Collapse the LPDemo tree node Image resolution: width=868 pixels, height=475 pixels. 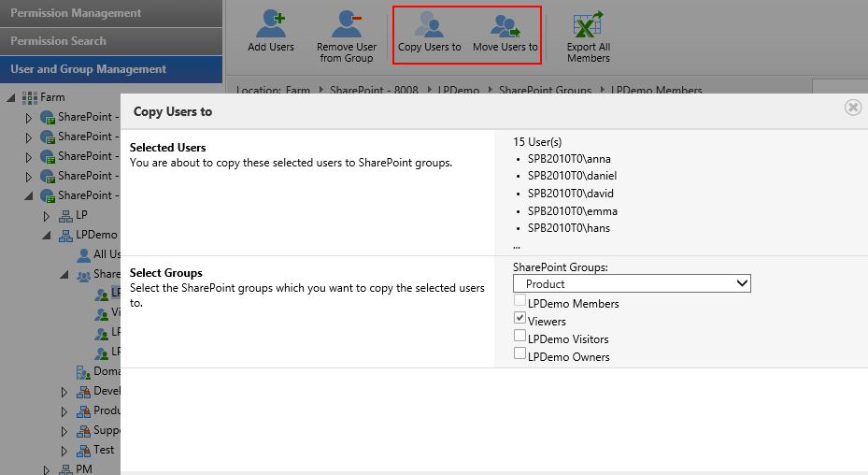[45, 235]
